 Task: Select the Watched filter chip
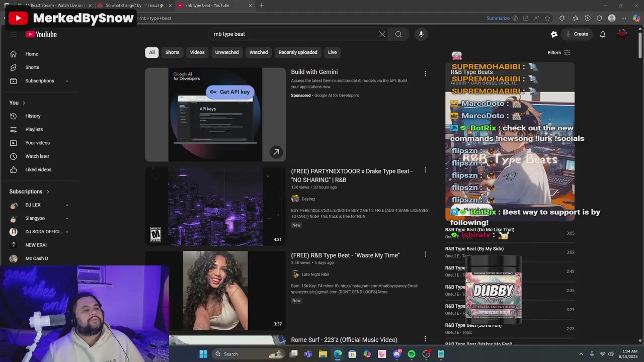pyautogui.click(x=259, y=52)
